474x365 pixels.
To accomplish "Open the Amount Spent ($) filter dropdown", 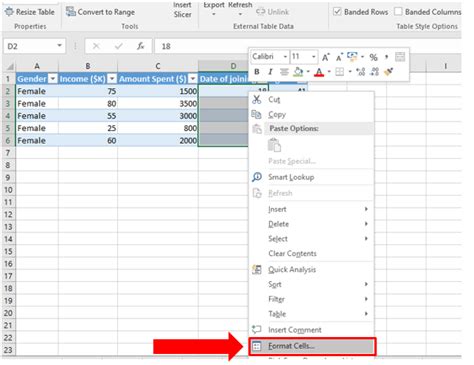I will click(193, 79).
